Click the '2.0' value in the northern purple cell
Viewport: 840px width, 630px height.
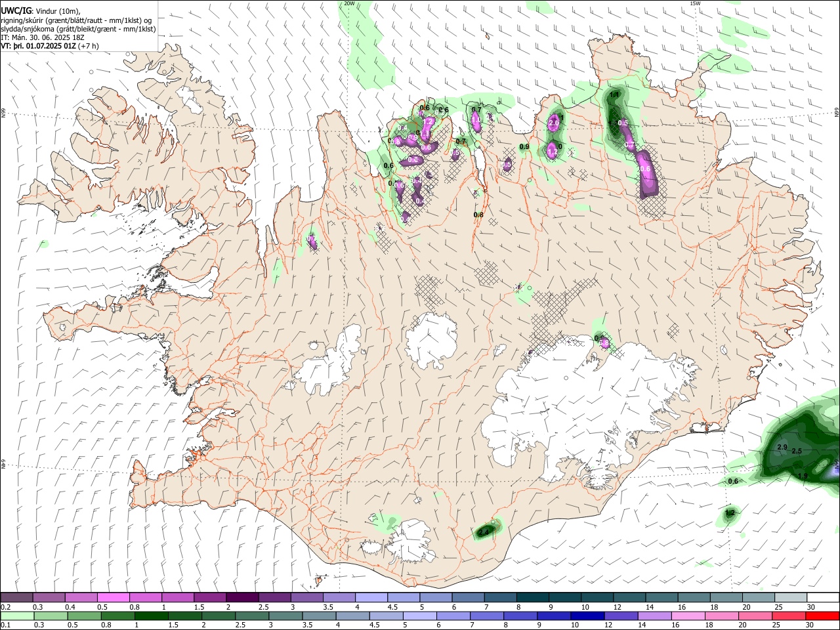pyautogui.click(x=553, y=123)
